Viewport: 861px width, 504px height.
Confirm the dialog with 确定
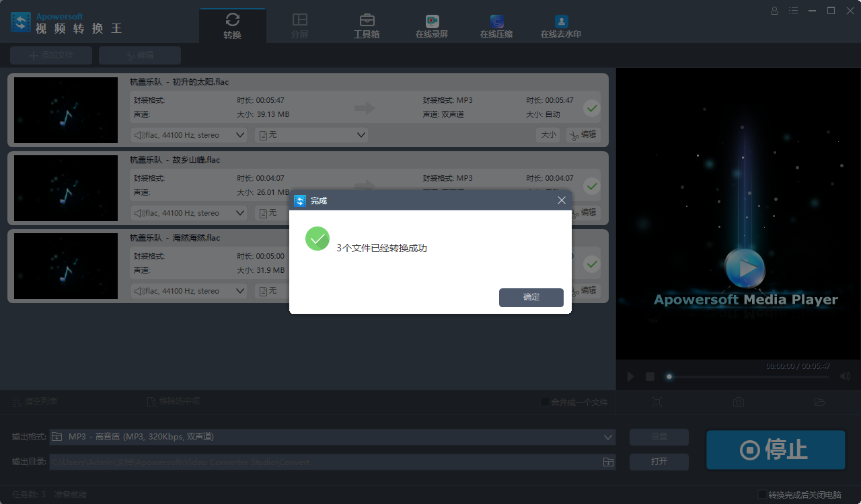click(531, 297)
